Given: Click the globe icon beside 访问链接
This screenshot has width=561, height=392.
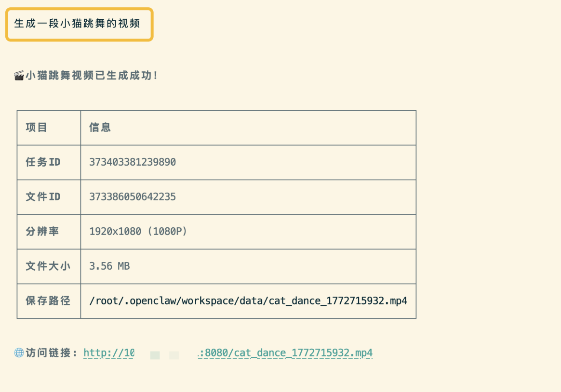Looking at the screenshot, I should (x=19, y=353).
